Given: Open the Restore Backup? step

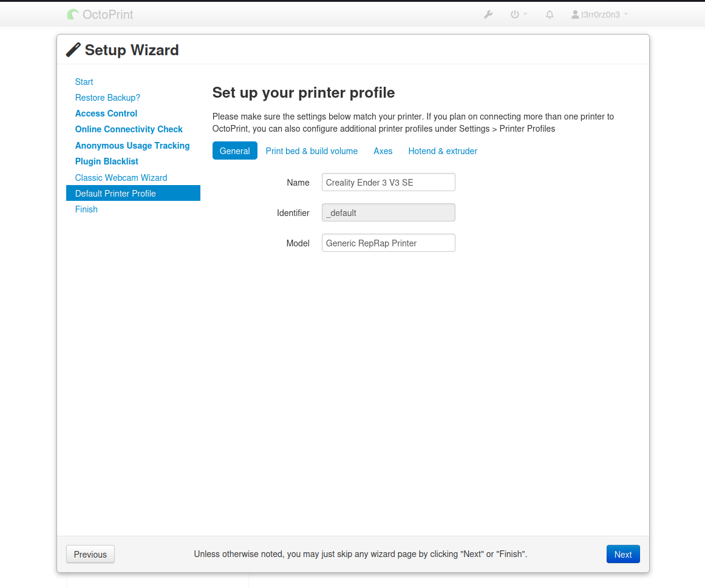Looking at the screenshot, I should (107, 98).
